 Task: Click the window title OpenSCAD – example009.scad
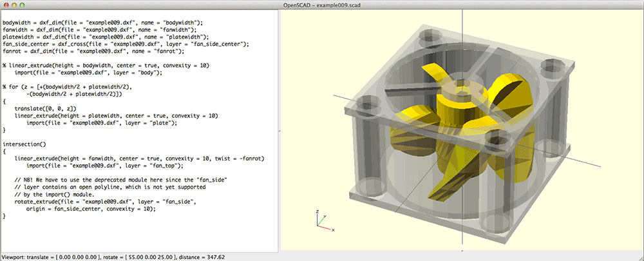321,5
